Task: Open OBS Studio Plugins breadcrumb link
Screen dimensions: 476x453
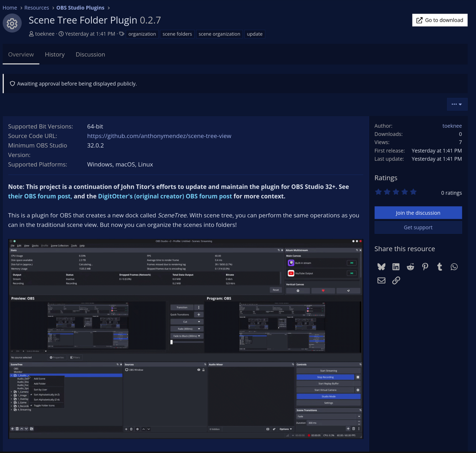Action: 80,8
